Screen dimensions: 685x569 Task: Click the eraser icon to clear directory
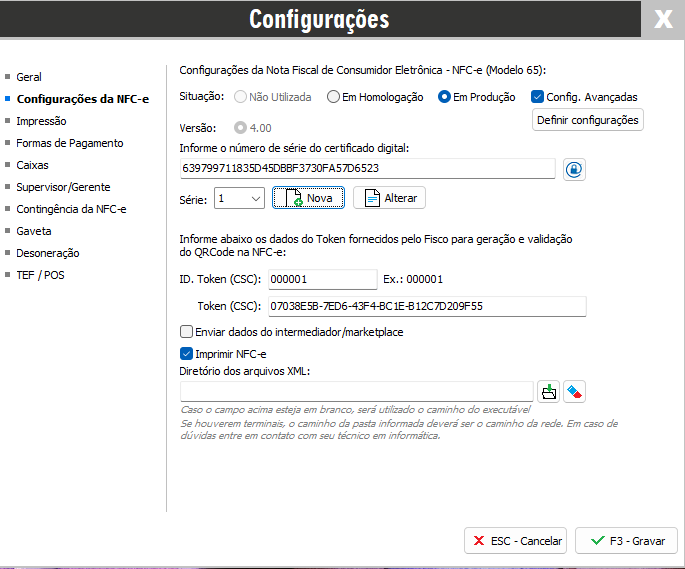click(x=574, y=391)
